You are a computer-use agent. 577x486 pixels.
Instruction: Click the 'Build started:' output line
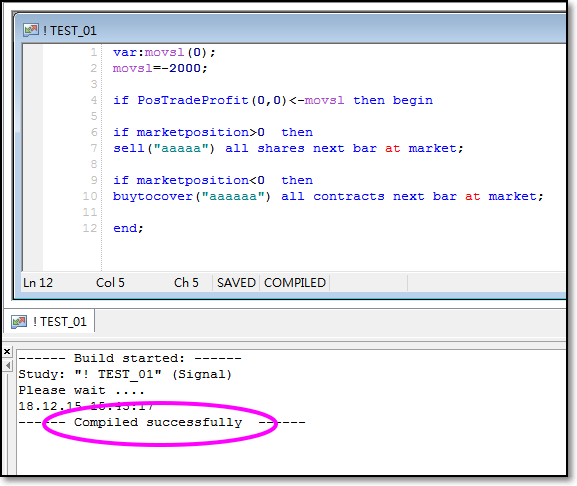pyautogui.click(x=130, y=358)
